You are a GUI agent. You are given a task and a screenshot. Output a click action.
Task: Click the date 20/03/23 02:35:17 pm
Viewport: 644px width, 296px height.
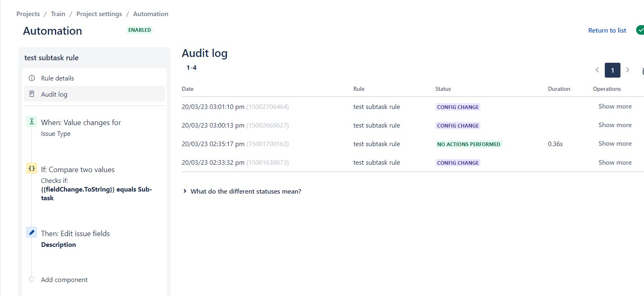point(213,144)
